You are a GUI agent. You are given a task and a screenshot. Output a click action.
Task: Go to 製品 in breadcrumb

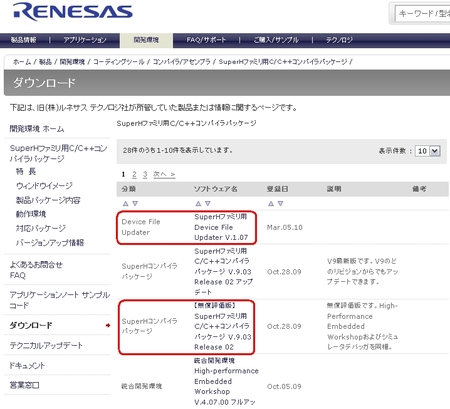tap(45, 62)
